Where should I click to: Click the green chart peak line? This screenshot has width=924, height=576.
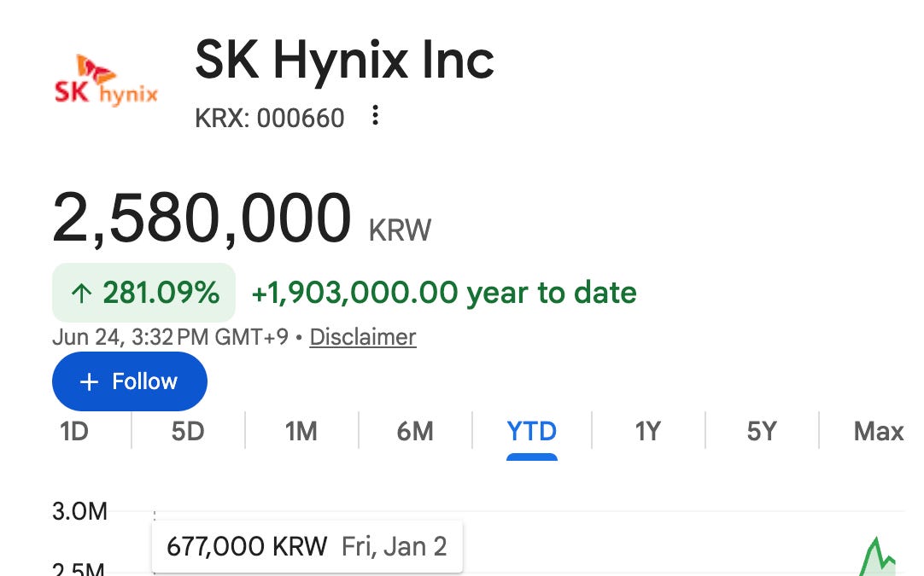coord(877,555)
